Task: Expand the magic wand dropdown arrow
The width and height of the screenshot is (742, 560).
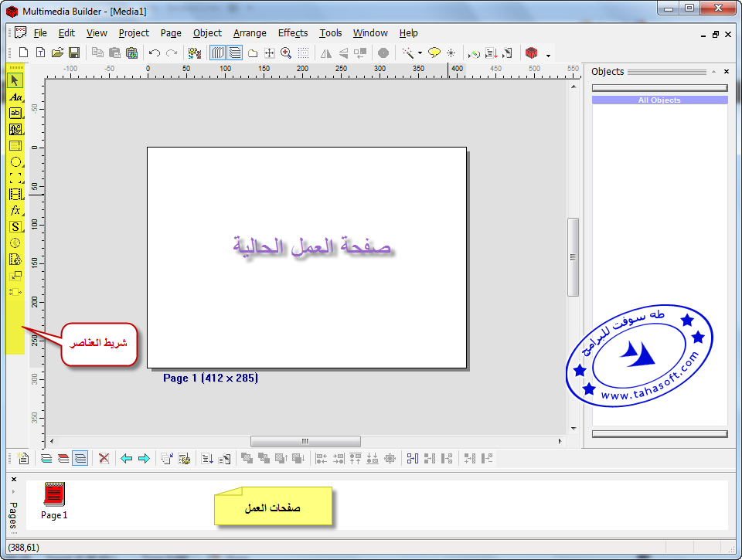Action: tap(420, 53)
